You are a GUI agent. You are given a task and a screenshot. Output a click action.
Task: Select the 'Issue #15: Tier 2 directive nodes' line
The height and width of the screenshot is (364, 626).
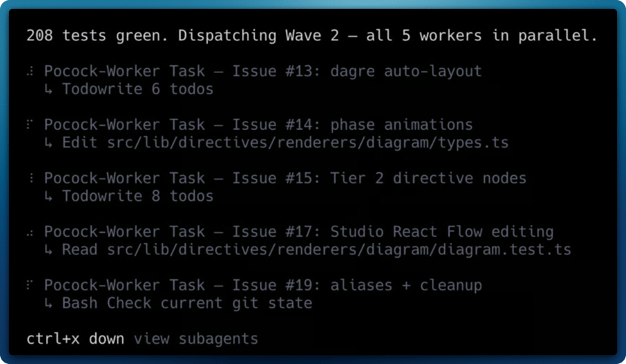click(285, 179)
